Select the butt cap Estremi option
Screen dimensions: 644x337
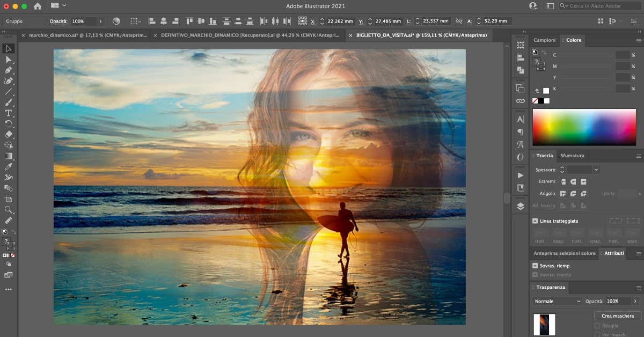click(563, 181)
